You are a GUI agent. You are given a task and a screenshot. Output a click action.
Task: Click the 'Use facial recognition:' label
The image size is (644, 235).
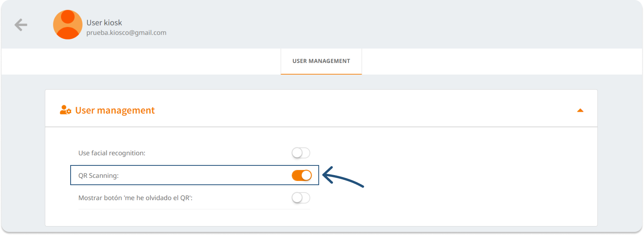[x=112, y=153]
